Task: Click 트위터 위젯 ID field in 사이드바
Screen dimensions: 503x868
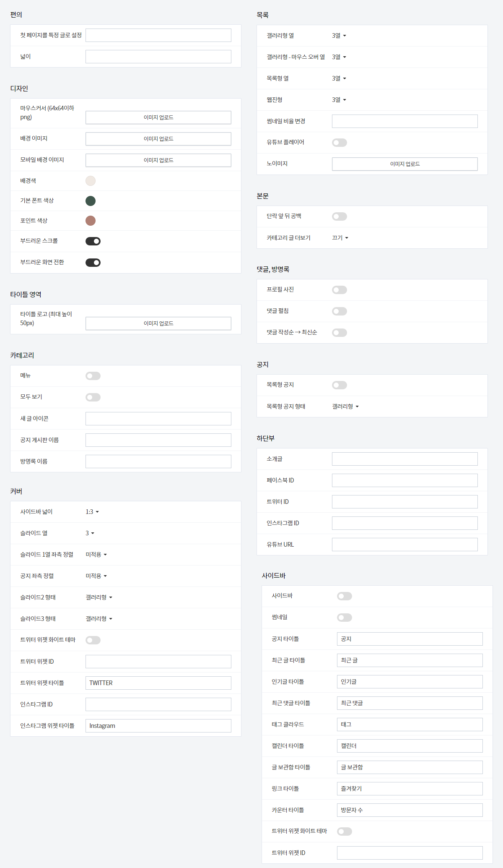Action: tap(410, 853)
